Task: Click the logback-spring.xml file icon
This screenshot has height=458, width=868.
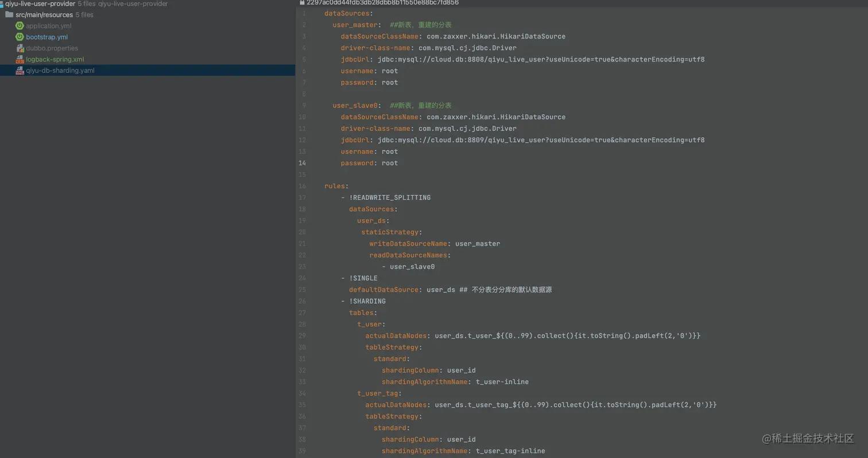Action: tap(20, 59)
